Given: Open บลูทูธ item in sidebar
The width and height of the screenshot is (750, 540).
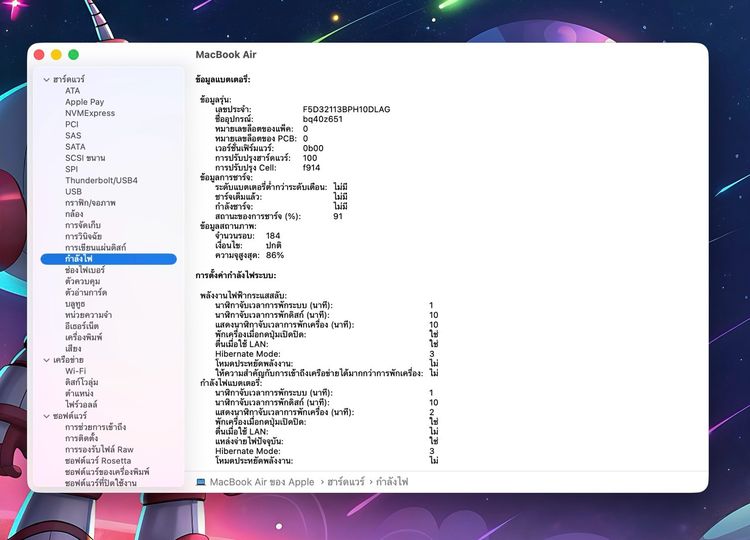Looking at the screenshot, I should (x=75, y=304).
